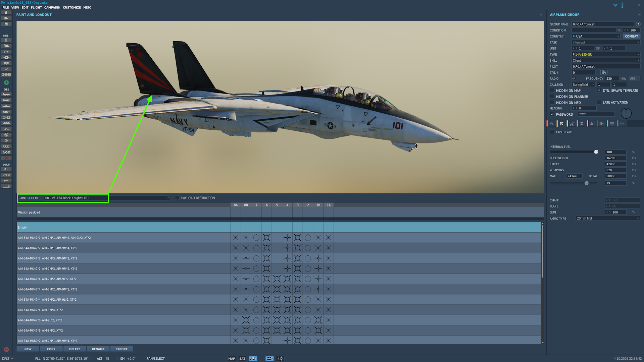Viewport: 644px width, 362px height.
Task: Open the CAMPAIGN menu
Action: (52, 7)
